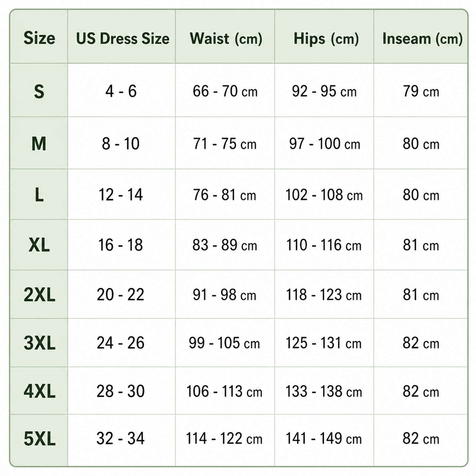
Task: Click the US Dress Size header
Action: 123,39
